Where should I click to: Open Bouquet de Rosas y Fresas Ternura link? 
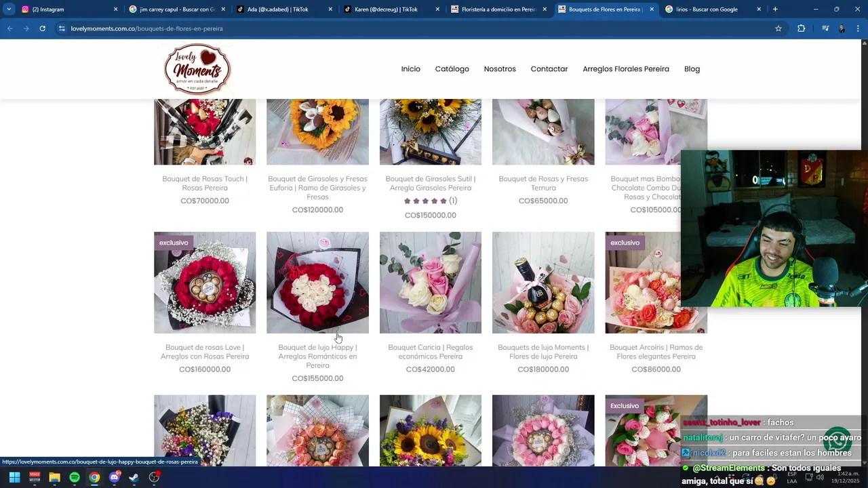[543, 183]
